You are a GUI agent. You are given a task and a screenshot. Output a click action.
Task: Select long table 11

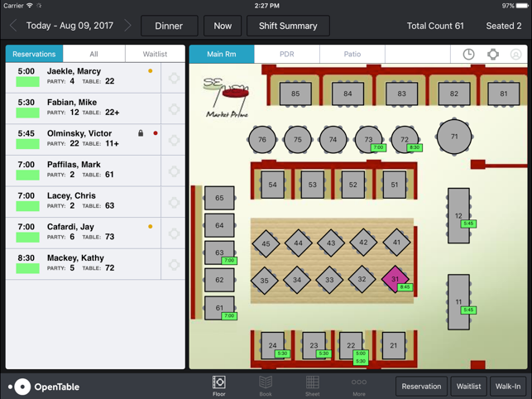(x=458, y=302)
